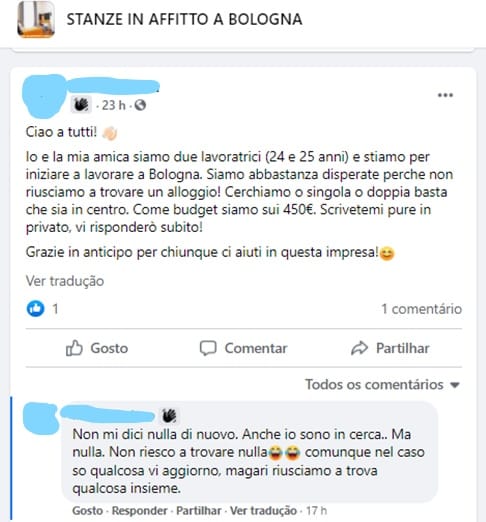486x522 pixels.
Task: Open the 1 comentário count link
Action: (421, 309)
